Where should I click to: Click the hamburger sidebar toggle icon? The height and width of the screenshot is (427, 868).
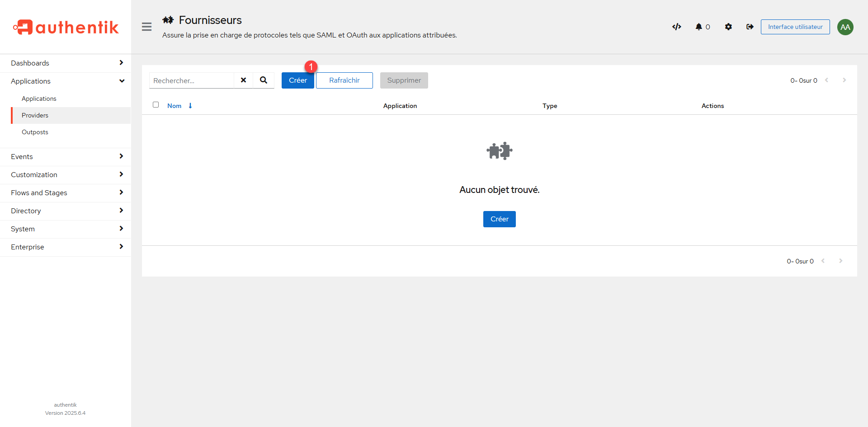click(x=146, y=27)
